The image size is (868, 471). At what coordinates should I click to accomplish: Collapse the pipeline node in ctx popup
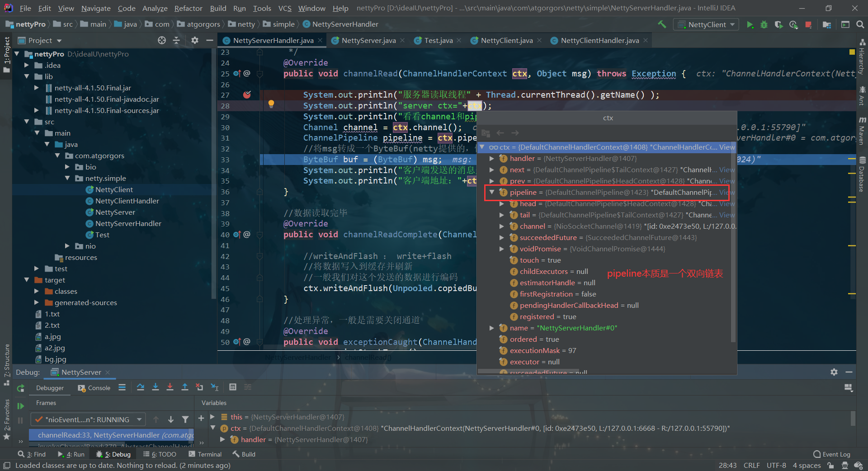click(492, 193)
